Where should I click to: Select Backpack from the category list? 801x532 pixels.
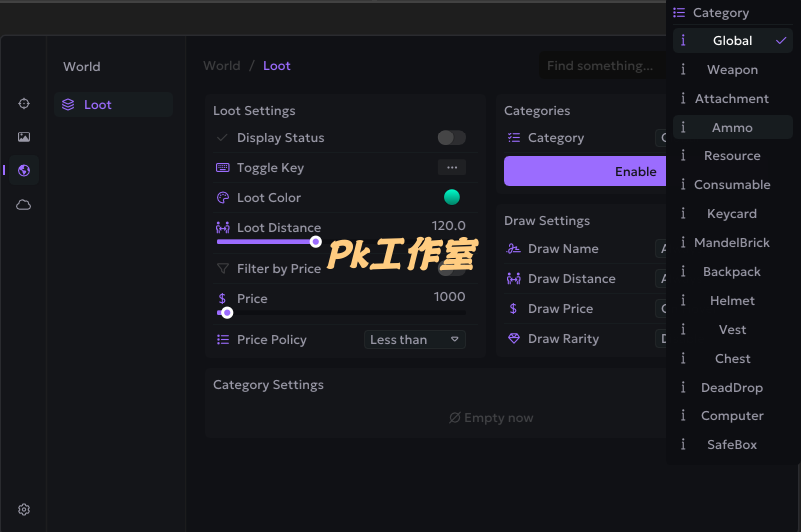point(732,271)
